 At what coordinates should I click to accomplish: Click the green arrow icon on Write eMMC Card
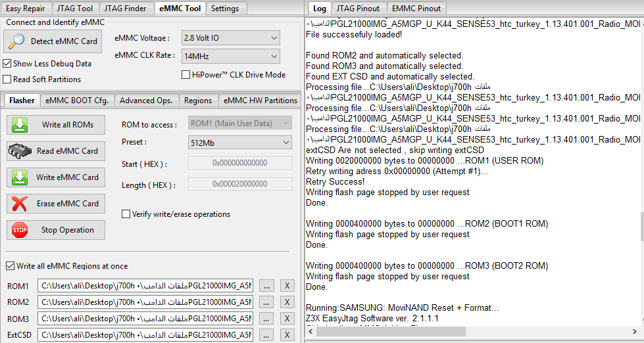[x=20, y=177]
